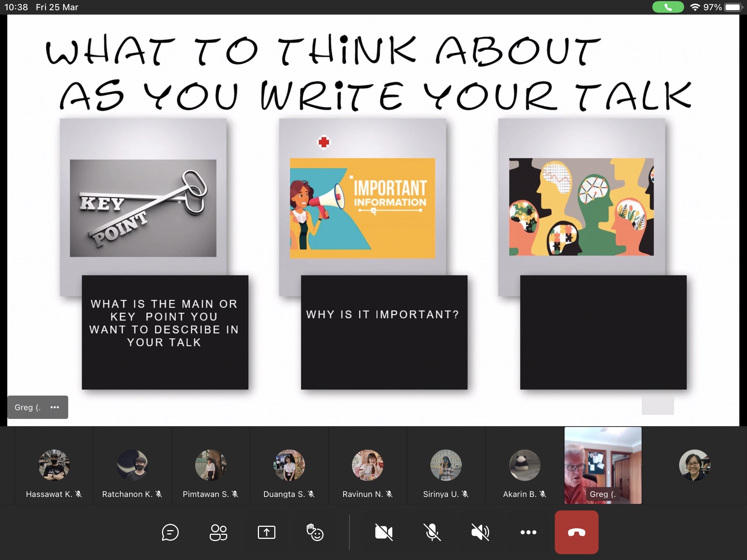The height and width of the screenshot is (560, 747).
Task: Select Akarin B. panda avatar
Action: point(525,465)
